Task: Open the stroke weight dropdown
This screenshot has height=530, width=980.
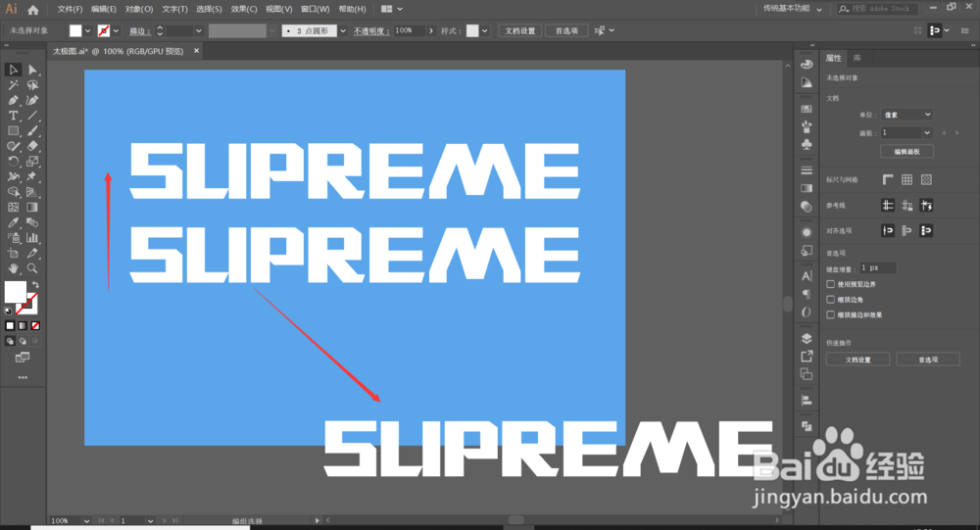Action: 199,30
